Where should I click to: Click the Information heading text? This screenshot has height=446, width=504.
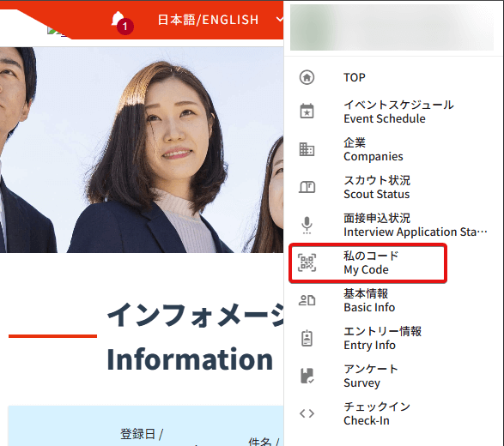pos(190,359)
